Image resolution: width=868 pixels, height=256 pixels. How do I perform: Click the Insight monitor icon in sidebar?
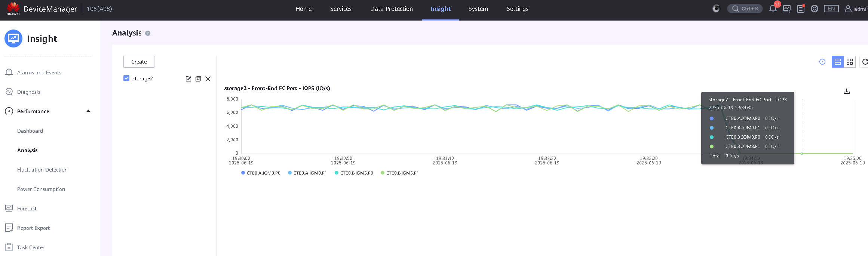(13, 38)
